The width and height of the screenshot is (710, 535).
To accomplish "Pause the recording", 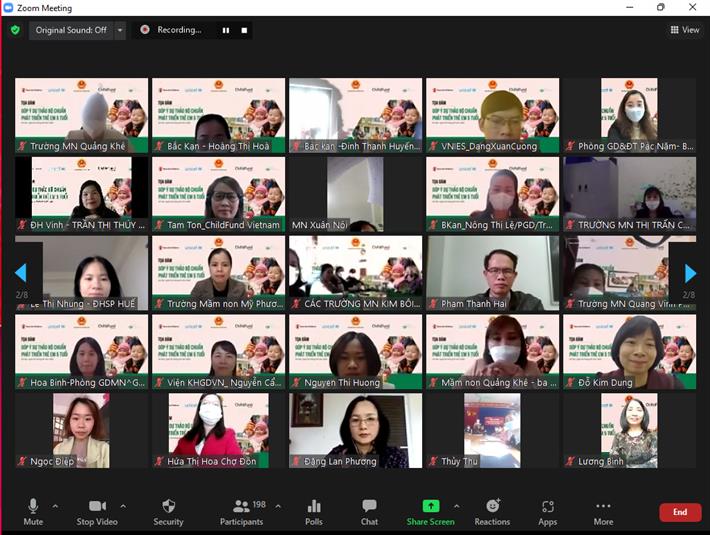I will click(226, 30).
